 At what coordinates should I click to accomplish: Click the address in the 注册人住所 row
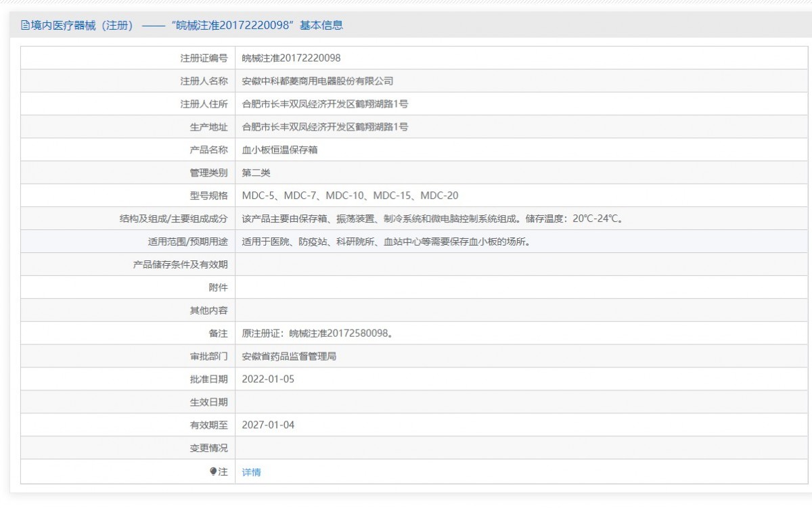[x=325, y=104]
